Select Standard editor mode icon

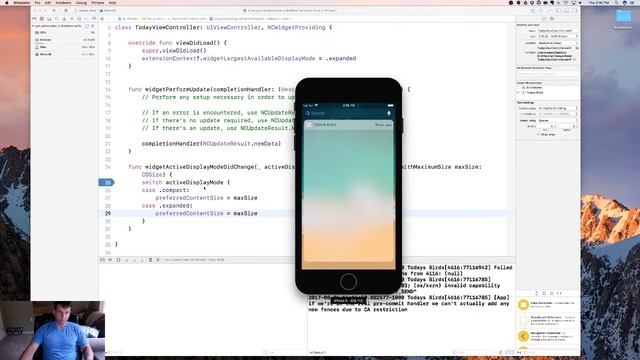click(x=533, y=11)
